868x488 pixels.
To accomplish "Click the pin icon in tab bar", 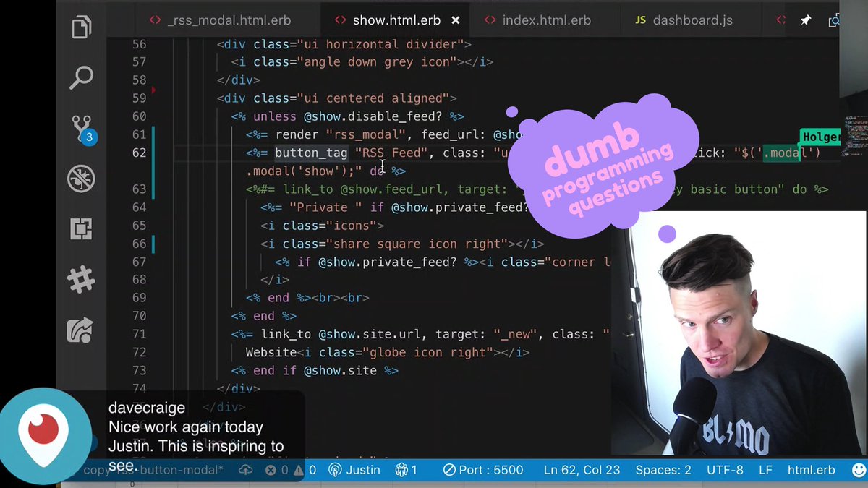I will (x=805, y=20).
